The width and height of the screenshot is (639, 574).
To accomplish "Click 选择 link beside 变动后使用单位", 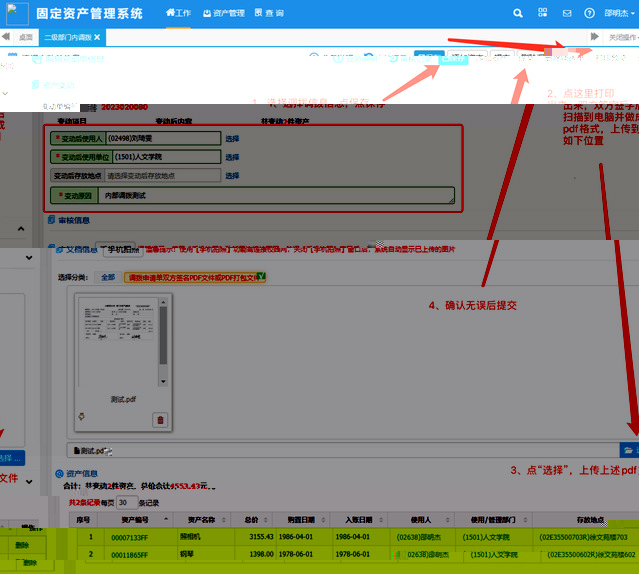I will (232, 157).
